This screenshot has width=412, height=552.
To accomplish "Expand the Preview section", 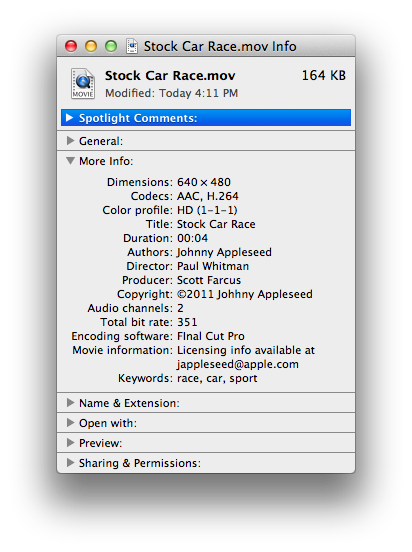I will point(70,443).
